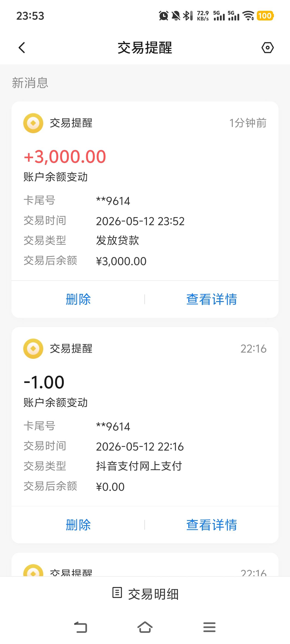This screenshot has height=644, width=290.
Task: Tap the +3,000.00 amount text
Action: tap(65, 156)
